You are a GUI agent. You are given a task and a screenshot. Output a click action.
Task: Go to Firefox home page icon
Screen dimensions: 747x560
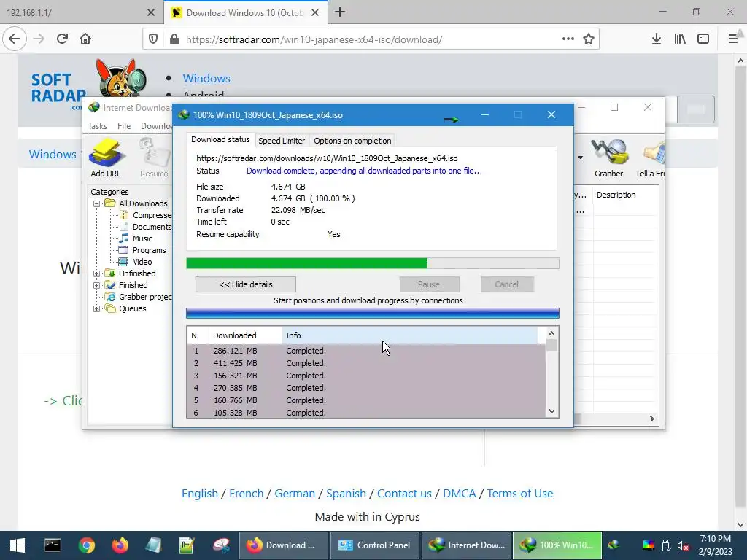(85, 39)
